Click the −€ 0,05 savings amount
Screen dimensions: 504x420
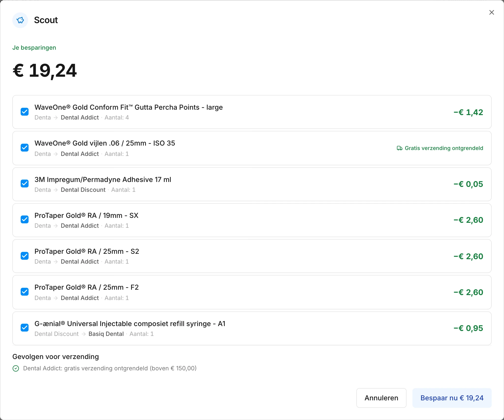468,184
